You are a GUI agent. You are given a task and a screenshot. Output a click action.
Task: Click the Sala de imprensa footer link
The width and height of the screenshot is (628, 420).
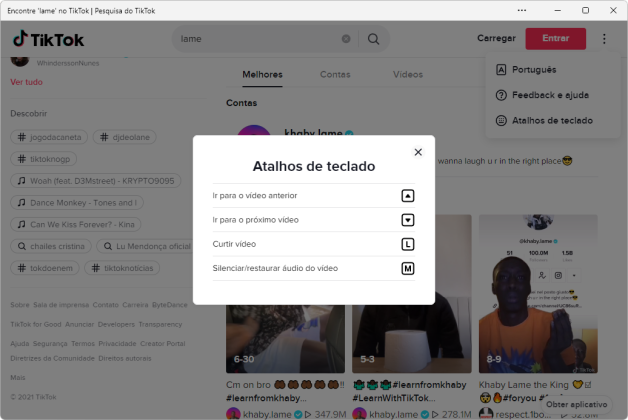[61, 305]
